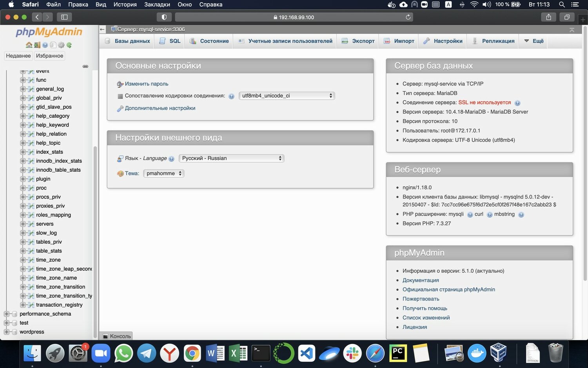The width and height of the screenshot is (588, 368).
Task: Click the phpMyAdmin home icon in the sidebar
Action: 29,45
